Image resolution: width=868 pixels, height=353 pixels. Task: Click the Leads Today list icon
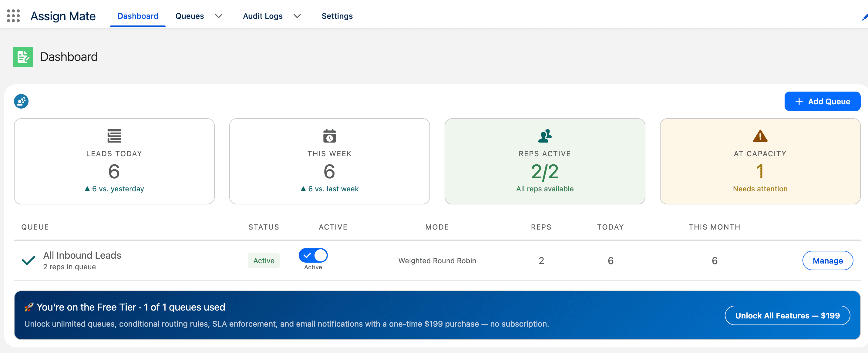coord(114,136)
